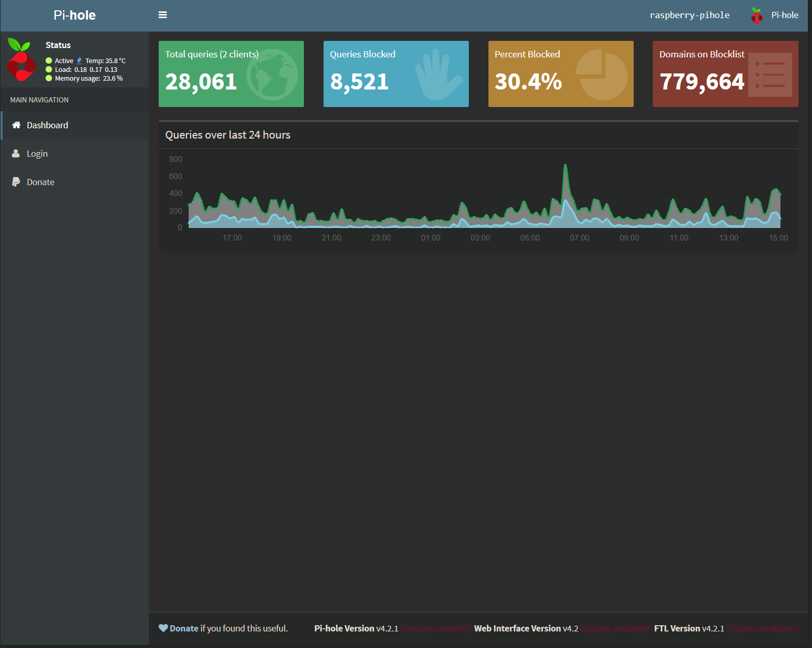Click the Queries over last 24 hours heading

[228, 135]
